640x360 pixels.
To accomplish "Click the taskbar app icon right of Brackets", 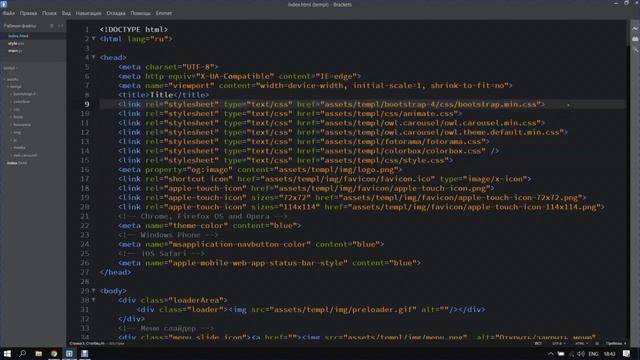I will (x=84, y=353).
